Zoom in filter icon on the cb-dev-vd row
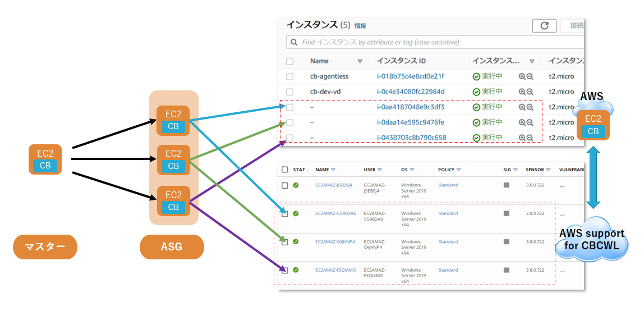 (522, 92)
